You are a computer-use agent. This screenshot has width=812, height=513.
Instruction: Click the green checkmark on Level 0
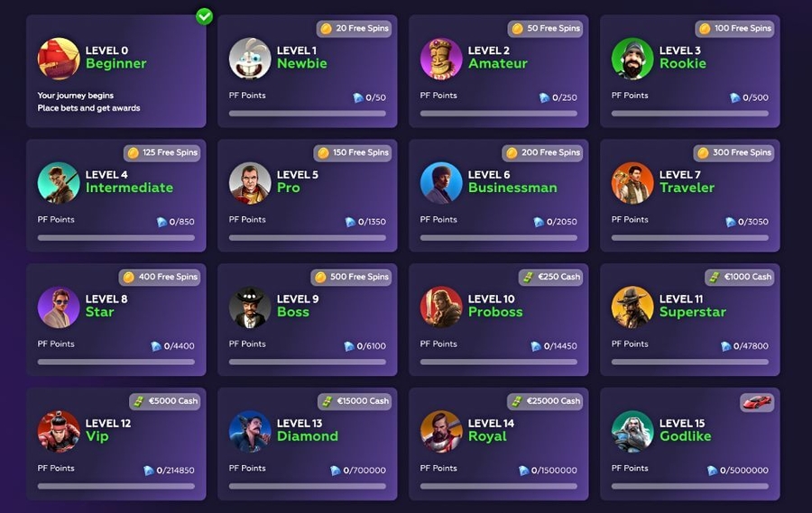coord(205,16)
